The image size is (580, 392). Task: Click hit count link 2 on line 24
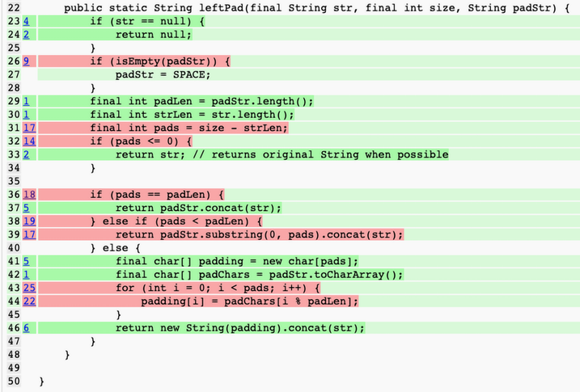(x=27, y=35)
